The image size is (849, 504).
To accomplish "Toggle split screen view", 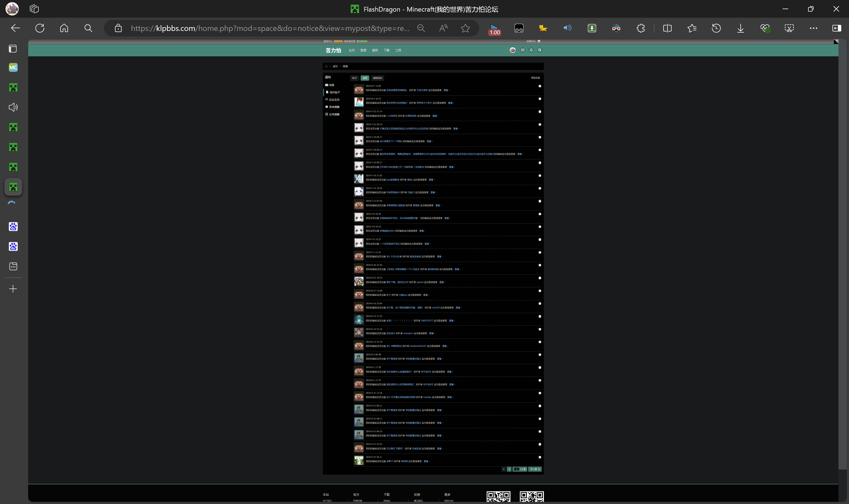I will (667, 28).
